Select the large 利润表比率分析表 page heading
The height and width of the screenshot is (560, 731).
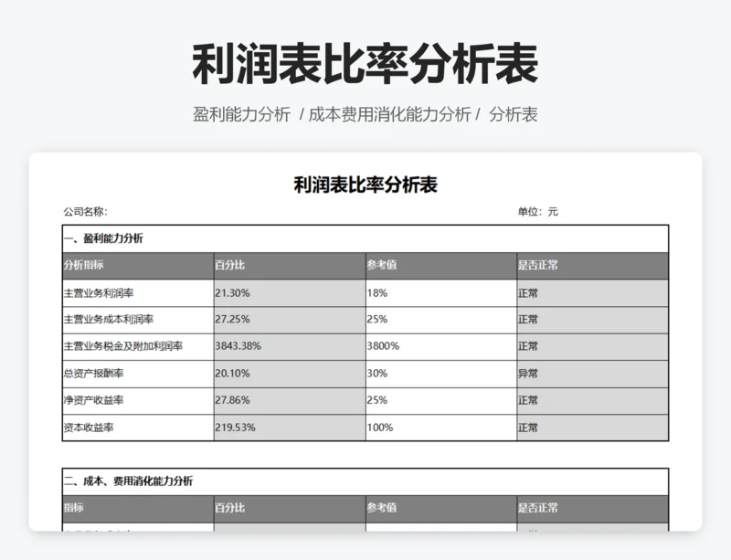pyautogui.click(x=365, y=64)
